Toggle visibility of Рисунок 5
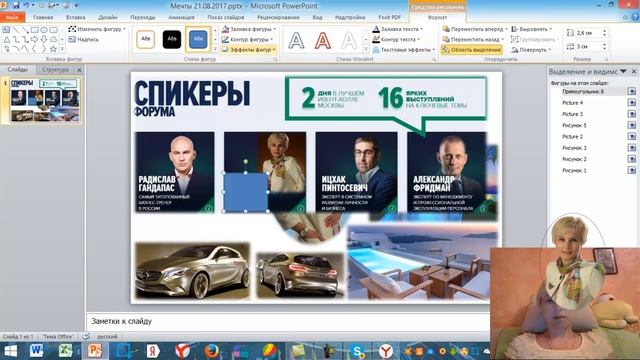Screen dimensions: 640x360 click(x=631, y=125)
